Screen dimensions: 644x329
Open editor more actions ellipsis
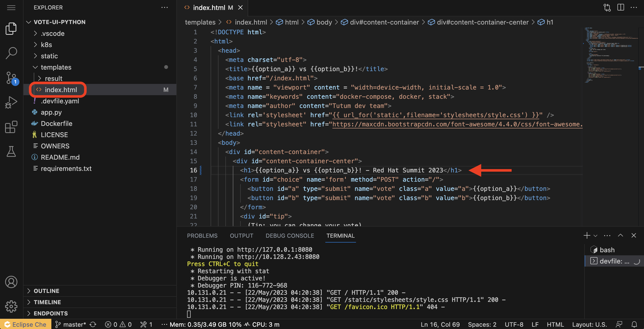pos(634,8)
